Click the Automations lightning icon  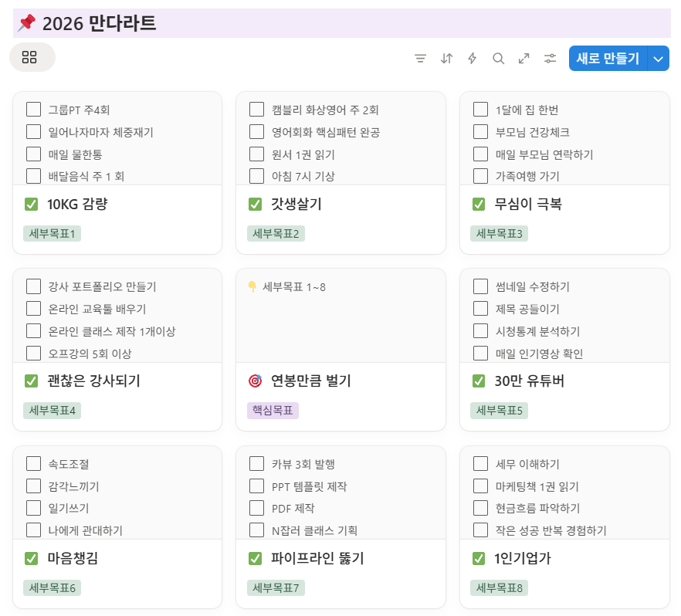(x=472, y=58)
